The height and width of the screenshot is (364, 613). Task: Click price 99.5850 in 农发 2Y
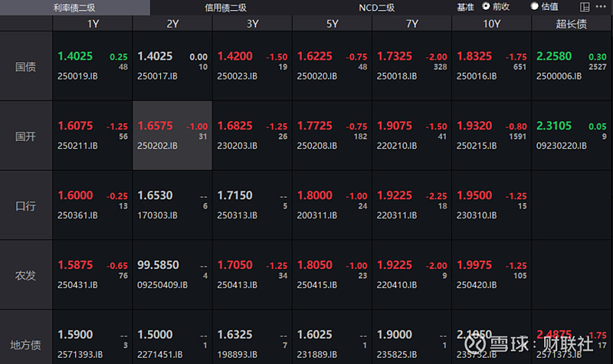[158, 265]
